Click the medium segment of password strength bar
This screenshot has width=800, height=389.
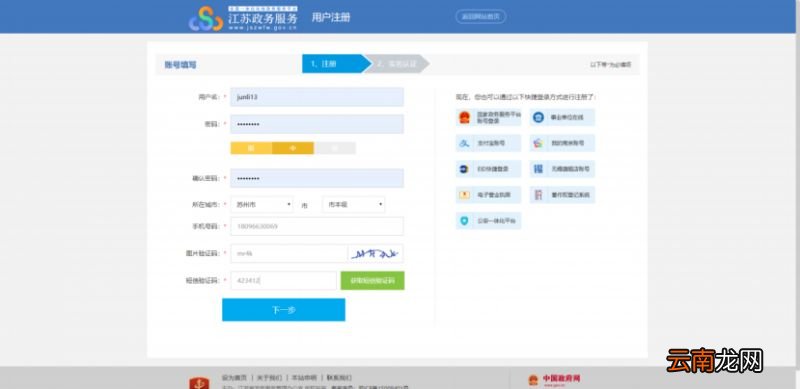point(293,148)
